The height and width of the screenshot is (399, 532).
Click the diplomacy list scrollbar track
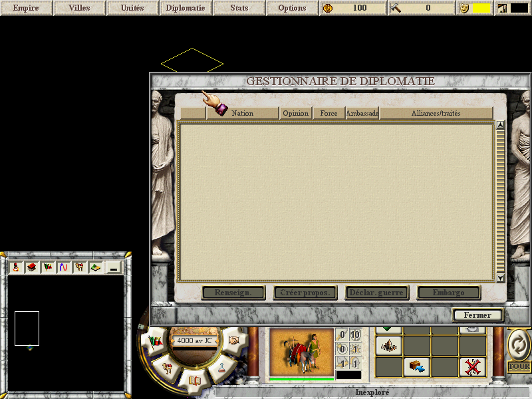click(x=501, y=201)
